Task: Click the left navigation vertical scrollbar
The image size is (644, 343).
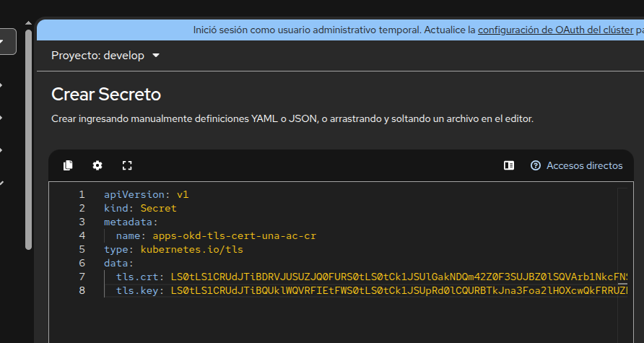Action: [x=28, y=137]
